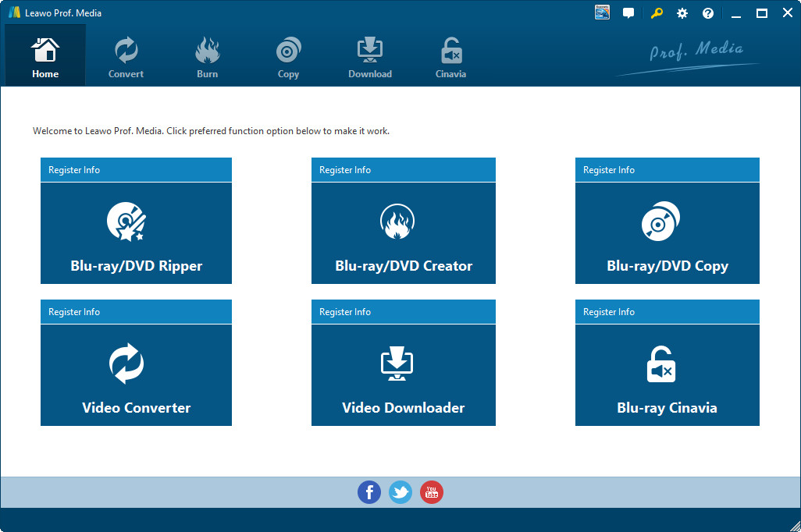The height and width of the screenshot is (532, 801).
Task: Open the Copy tab
Action: [288, 55]
